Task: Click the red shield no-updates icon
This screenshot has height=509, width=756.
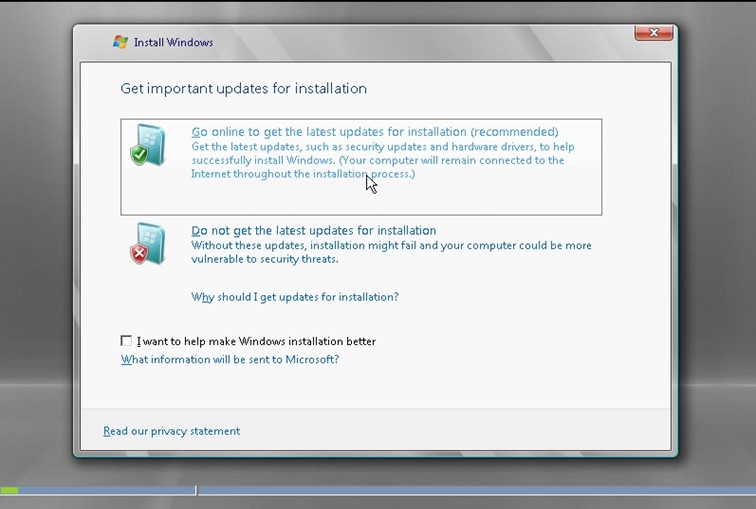Action: [146, 244]
